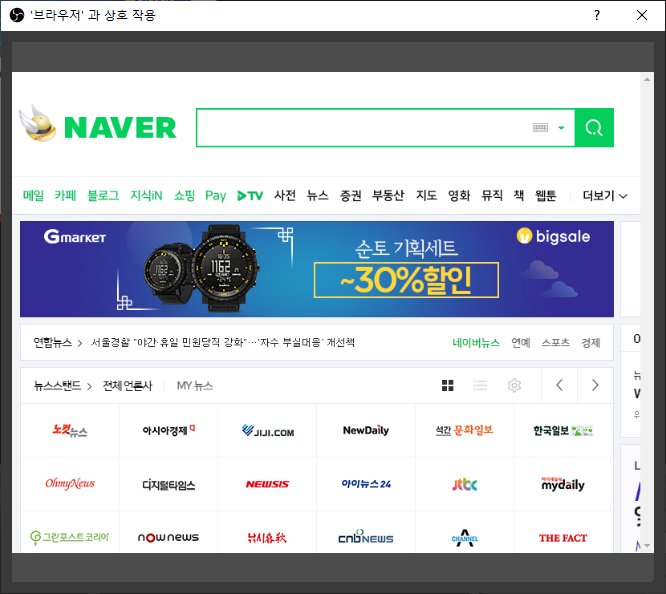
Task: Open the 디지털타임스 publisher logo
Action: (169, 484)
